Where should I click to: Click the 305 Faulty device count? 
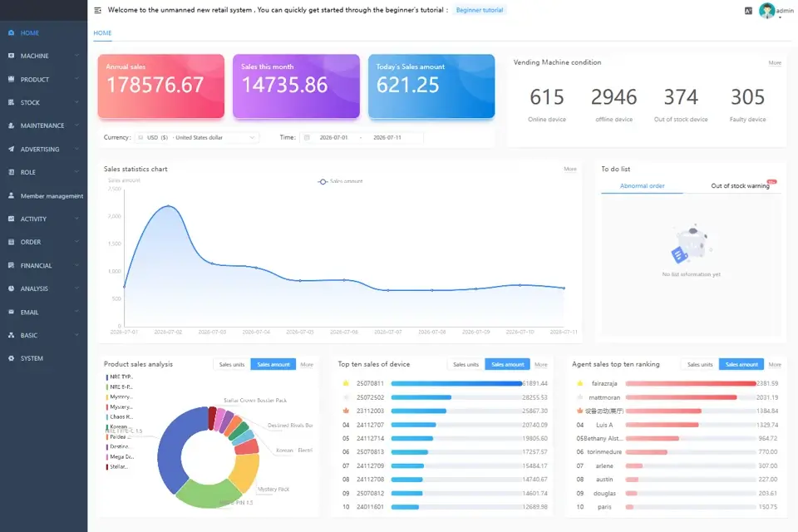coord(747,96)
